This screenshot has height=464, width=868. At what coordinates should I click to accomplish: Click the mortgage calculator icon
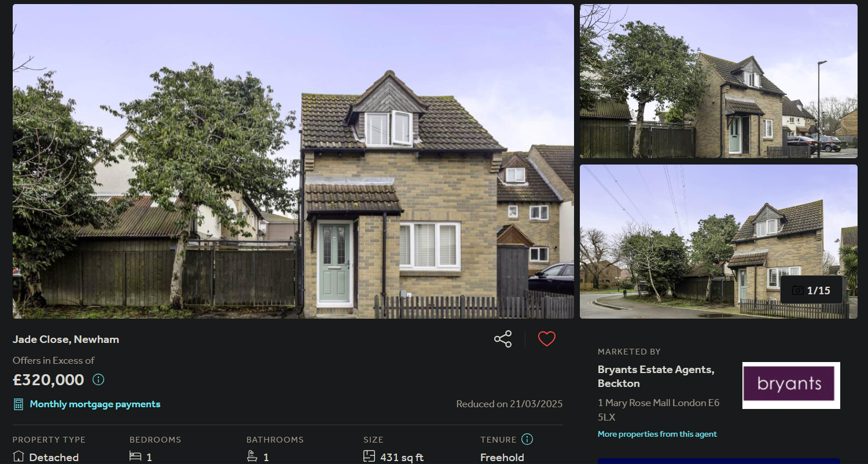pos(19,404)
